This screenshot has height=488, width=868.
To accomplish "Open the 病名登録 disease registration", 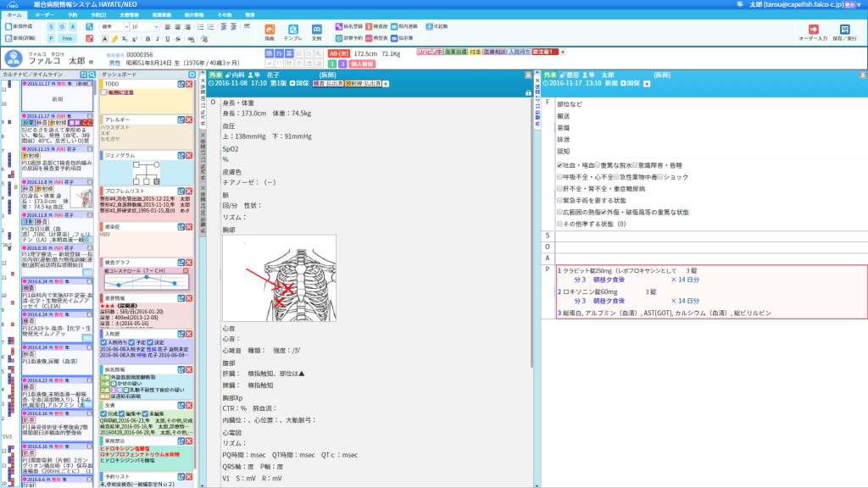I will tap(349, 26).
